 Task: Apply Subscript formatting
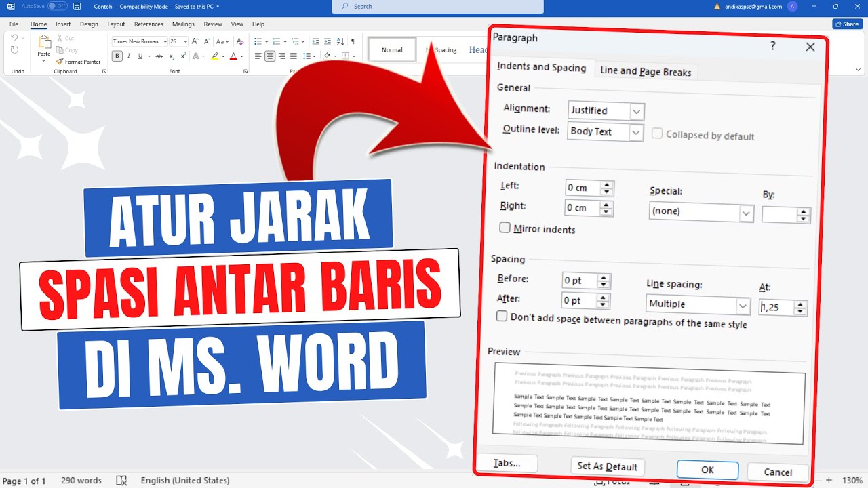[171, 56]
